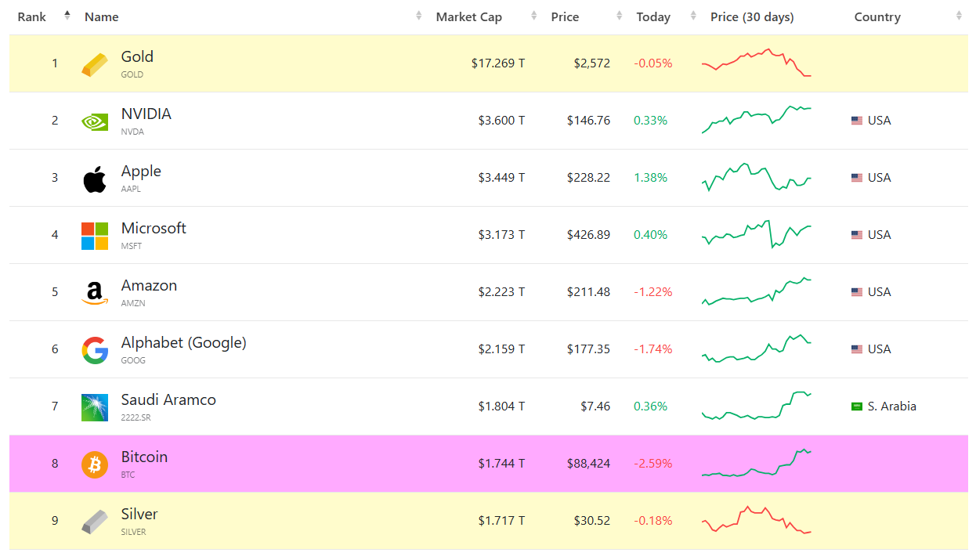Image resolution: width=976 pixels, height=560 pixels.
Task: Click Gold's 30-day price sparkline
Action: pos(756,63)
